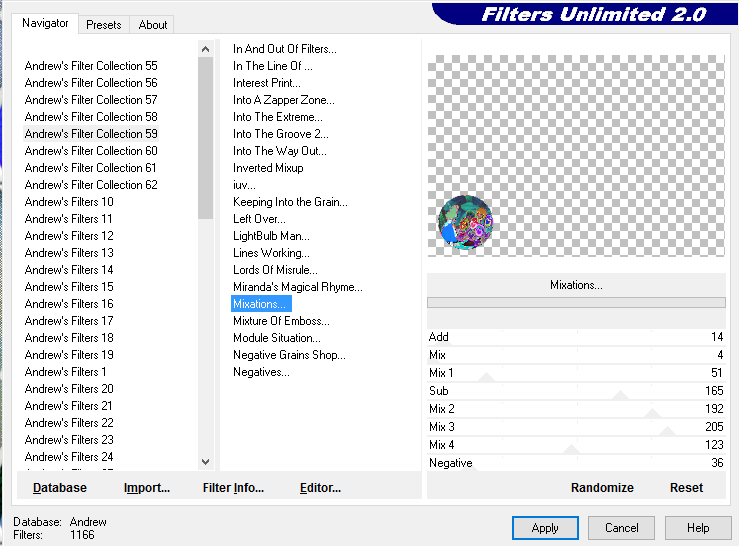
Task: Choose Into The Groove 2... filter
Action: pos(281,134)
